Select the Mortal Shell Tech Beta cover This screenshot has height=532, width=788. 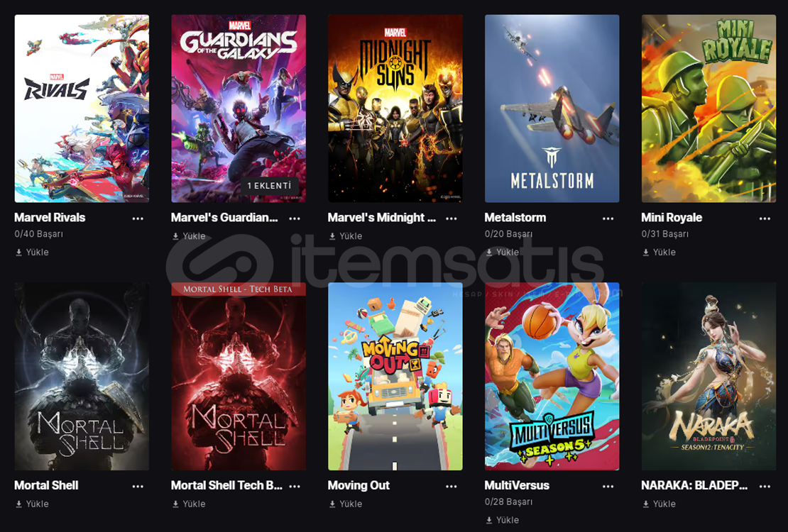point(239,376)
